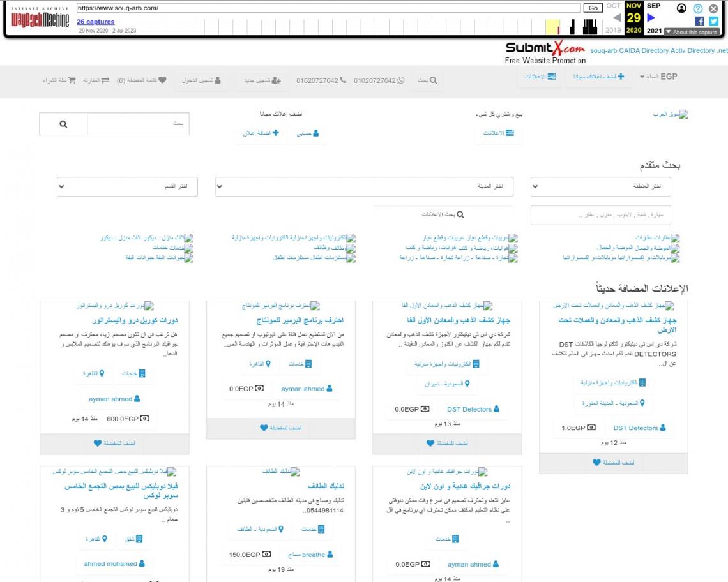Open مستلزمات أطفال category
This screenshot has width=728, height=582.
(314, 258)
